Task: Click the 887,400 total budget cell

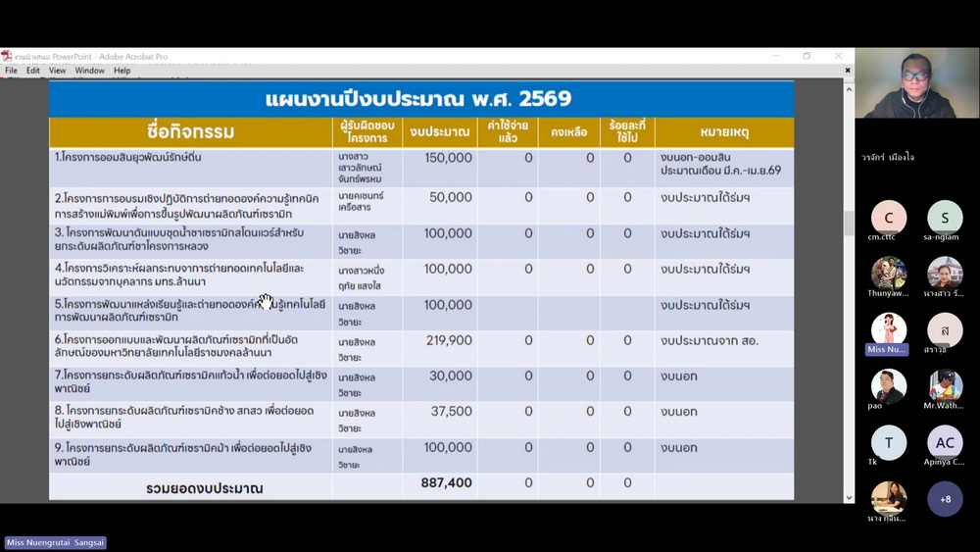Action: (439, 484)
